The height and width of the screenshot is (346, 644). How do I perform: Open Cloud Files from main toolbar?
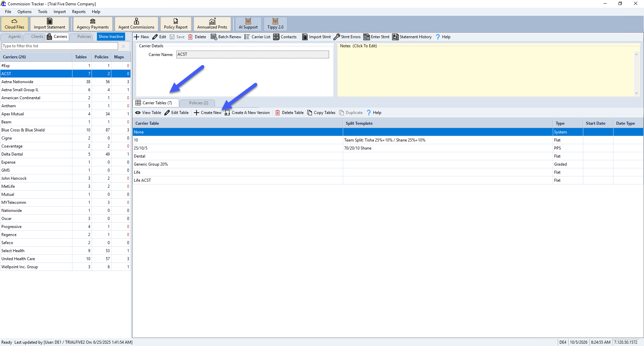[14, 24]
